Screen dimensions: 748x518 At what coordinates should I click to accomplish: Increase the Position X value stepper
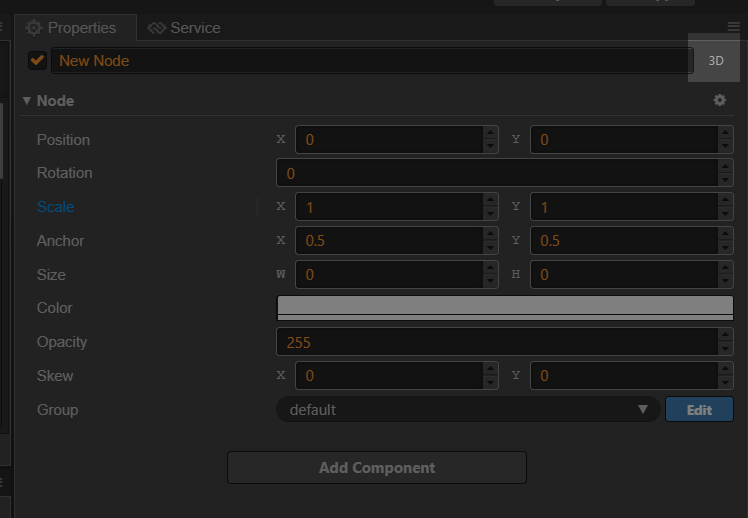(x=490, y=133)
